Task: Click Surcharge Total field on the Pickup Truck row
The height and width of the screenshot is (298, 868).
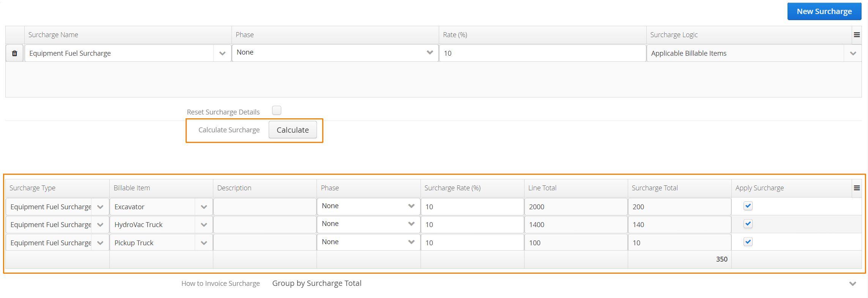Action: (x=680, y=243)
